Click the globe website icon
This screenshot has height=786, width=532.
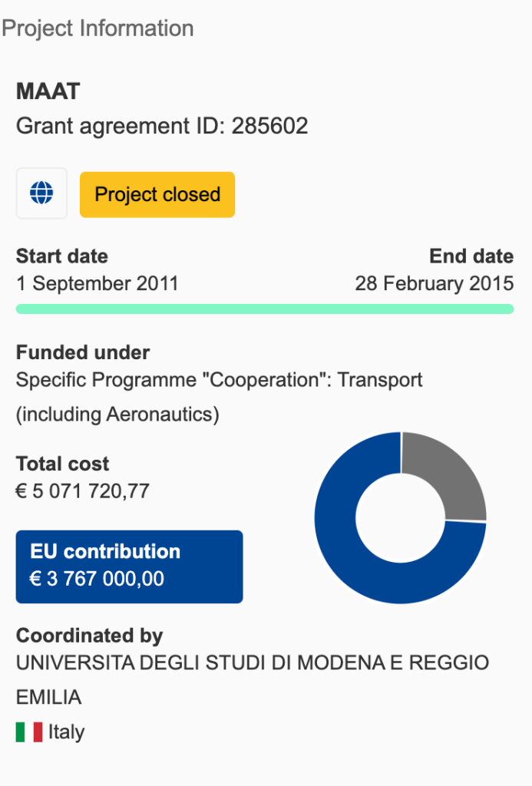(x=41, y=193)
